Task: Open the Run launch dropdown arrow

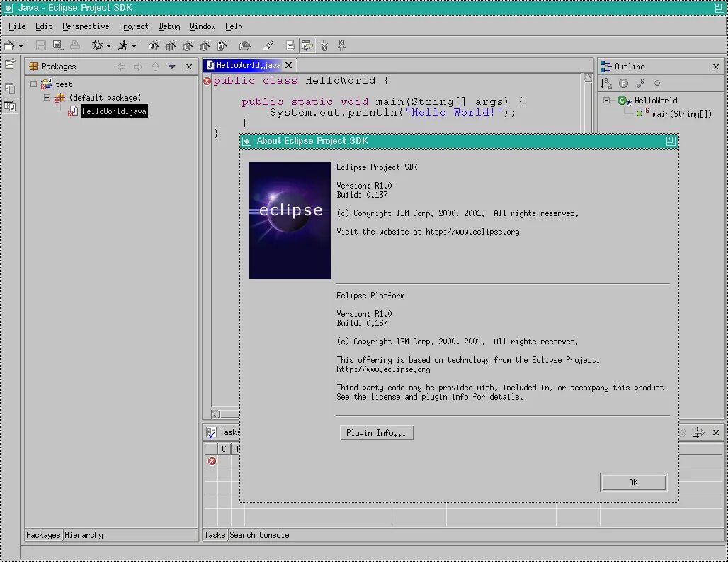Action: pyautogui.click(x=134, y=46)
